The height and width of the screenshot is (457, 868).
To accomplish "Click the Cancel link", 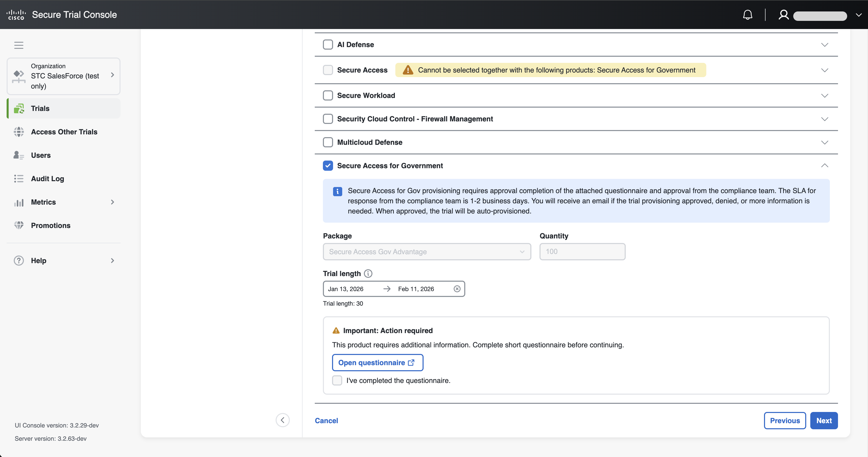I will point(326,421).
